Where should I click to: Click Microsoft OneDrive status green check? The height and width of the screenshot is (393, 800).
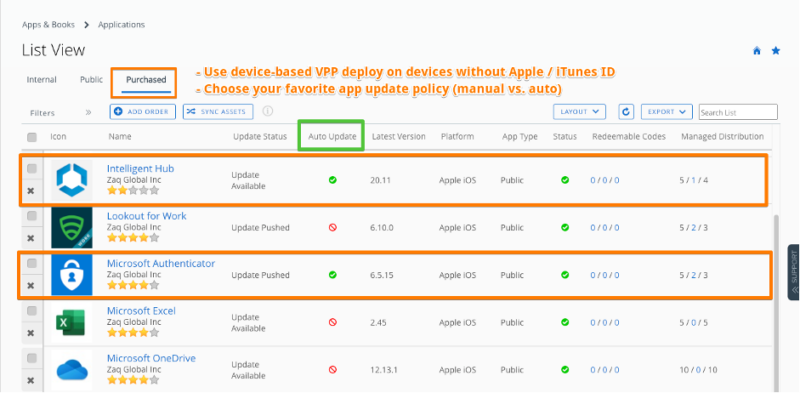pyautogui.click(x=565, y=370)
